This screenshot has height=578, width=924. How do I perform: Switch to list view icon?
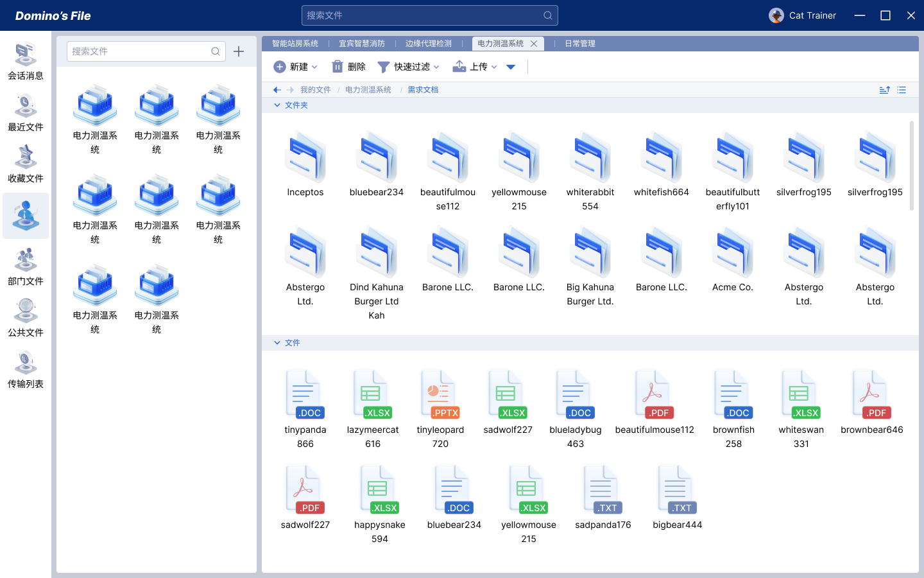(902, 90)
